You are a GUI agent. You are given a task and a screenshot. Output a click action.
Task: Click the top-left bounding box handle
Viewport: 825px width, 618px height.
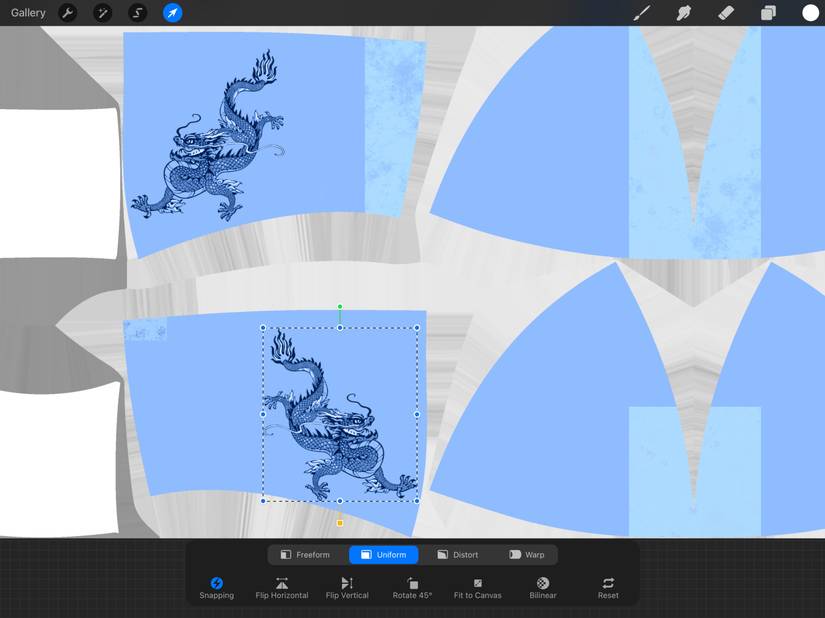click(263, 328)
